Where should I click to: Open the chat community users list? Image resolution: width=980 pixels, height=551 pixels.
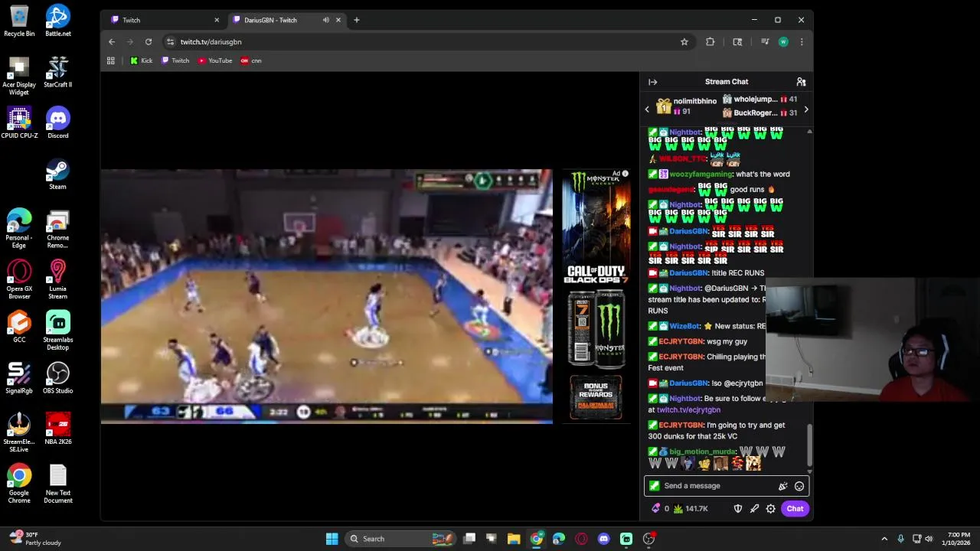(x=801, y=82)
